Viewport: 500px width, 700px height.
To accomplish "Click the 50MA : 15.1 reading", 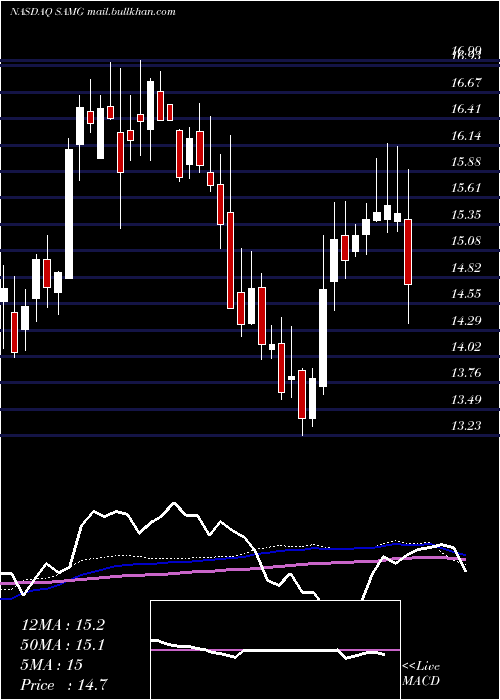I will (62, 645).
